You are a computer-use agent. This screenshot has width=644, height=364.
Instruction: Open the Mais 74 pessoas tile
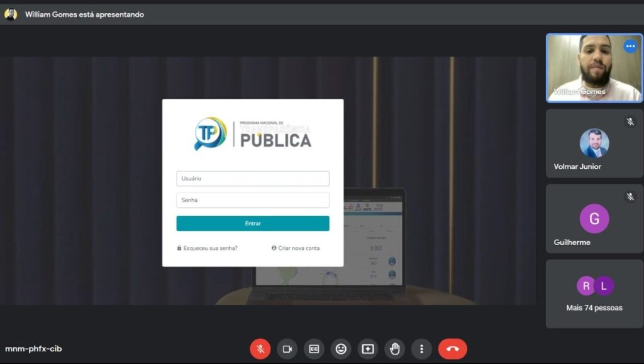click(594, 293)
